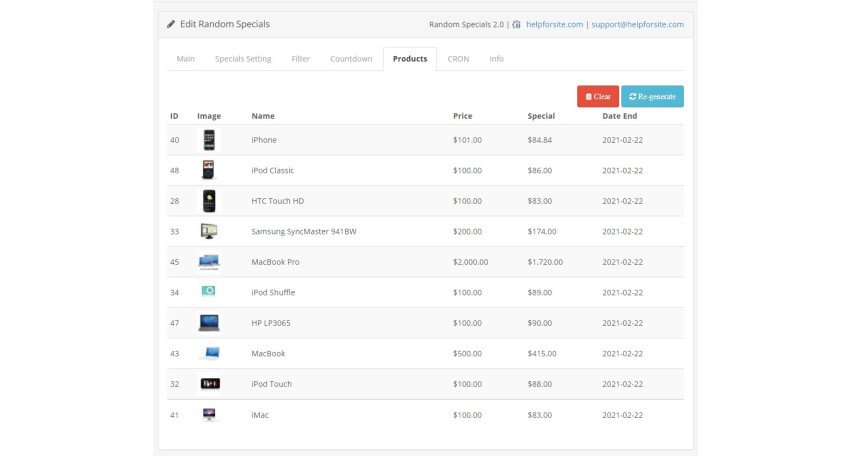Switch to Specials Setting tab

[x=243, y=59]
